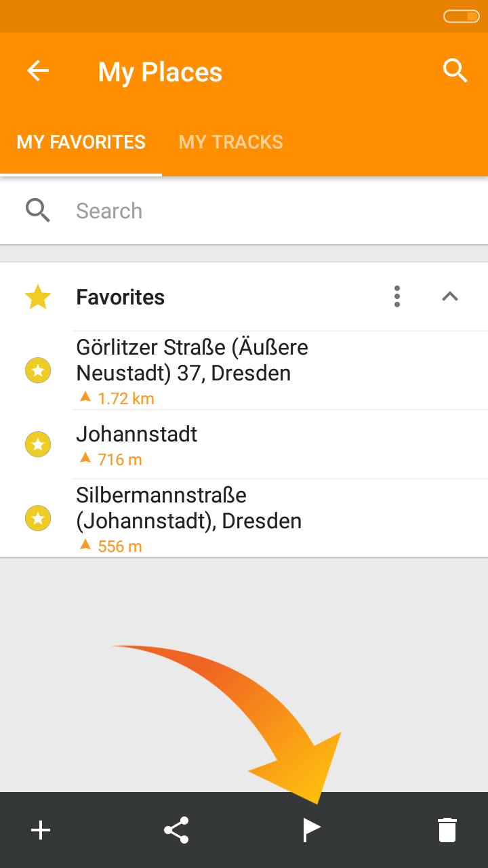Tap star marker beside Johannstadt
Screen dimensions: 488x868
pos(38,444)
